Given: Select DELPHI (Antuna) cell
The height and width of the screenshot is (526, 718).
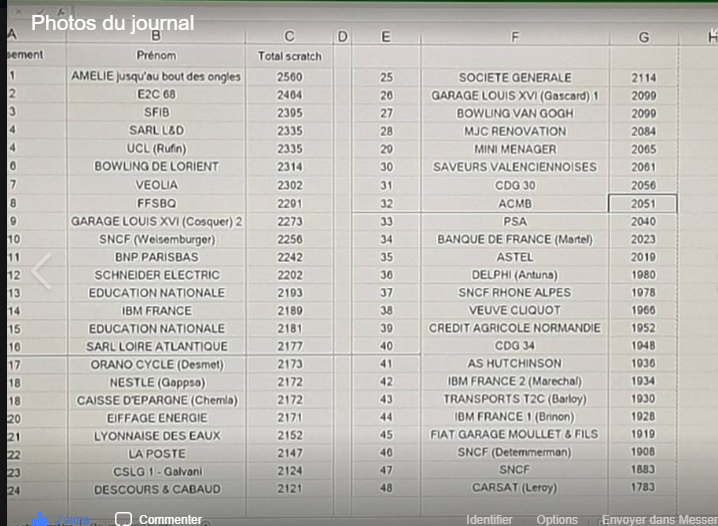Looking at the screenshot, I should 515,275.
